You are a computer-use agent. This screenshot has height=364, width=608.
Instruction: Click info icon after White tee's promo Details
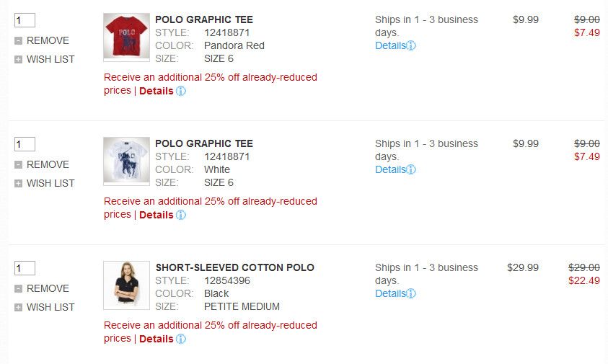181,215
